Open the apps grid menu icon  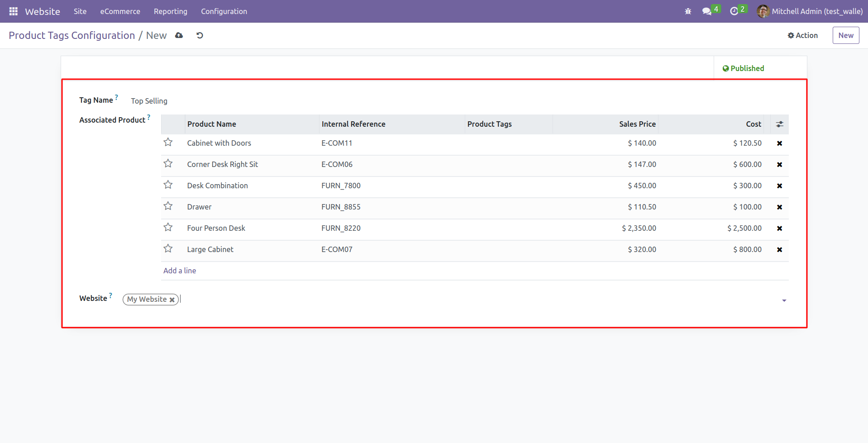(13, 11)
